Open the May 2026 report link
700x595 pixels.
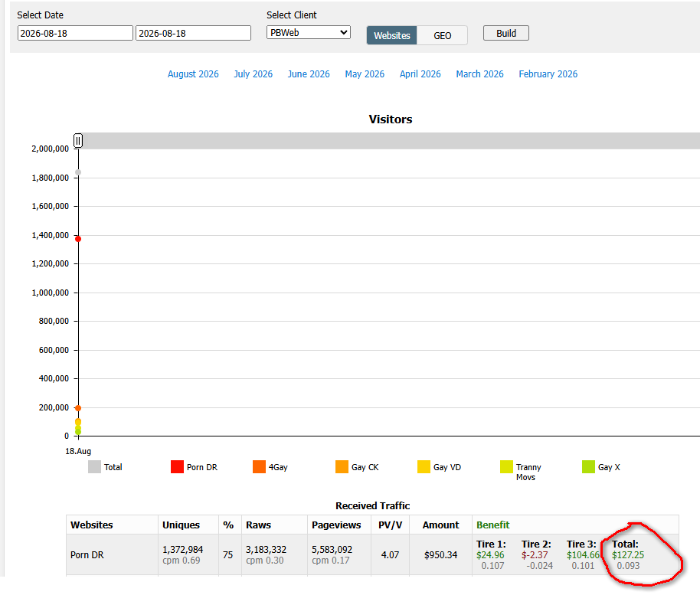365,74
